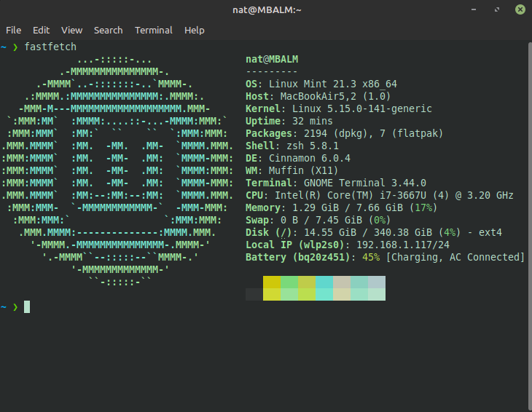Image resolution: width=532 pixels, height=412 pixels.
Task: Open the View menu
Action: (x=71, y=30)
